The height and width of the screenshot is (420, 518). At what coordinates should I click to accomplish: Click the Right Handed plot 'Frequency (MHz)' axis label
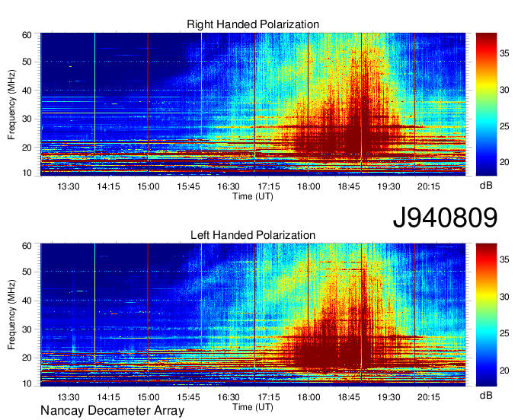(x=11, y=104)
